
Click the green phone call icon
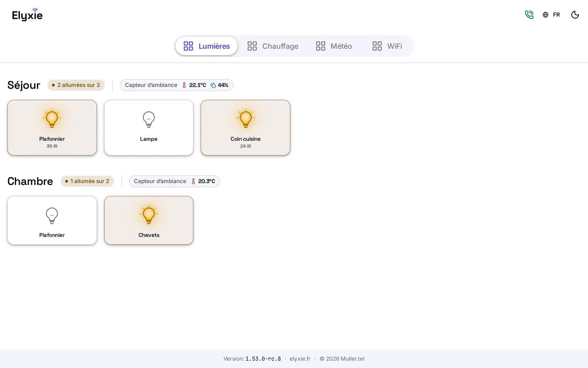(529, 15)
